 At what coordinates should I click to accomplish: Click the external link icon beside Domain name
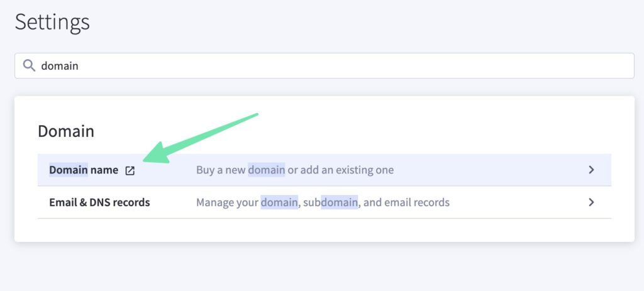click(x=130, y=170)
